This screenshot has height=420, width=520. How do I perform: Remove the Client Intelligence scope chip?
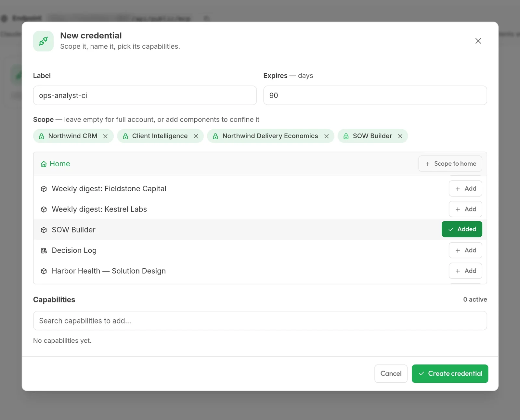pos(196,136)
